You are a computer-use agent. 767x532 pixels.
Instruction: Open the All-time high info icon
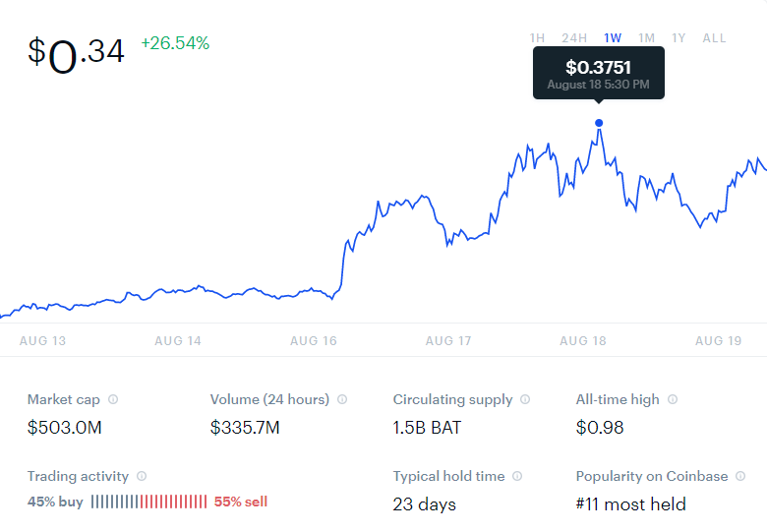(673, 399)
